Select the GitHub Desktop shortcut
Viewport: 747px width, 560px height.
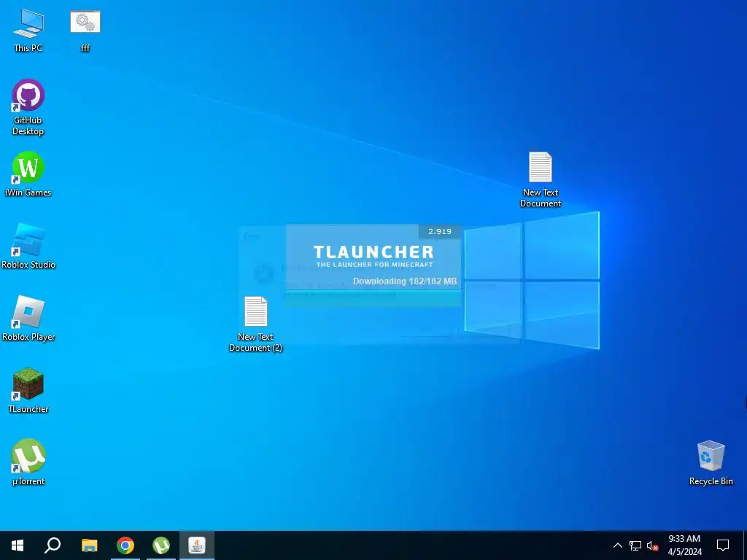click(x=28, y=108)
